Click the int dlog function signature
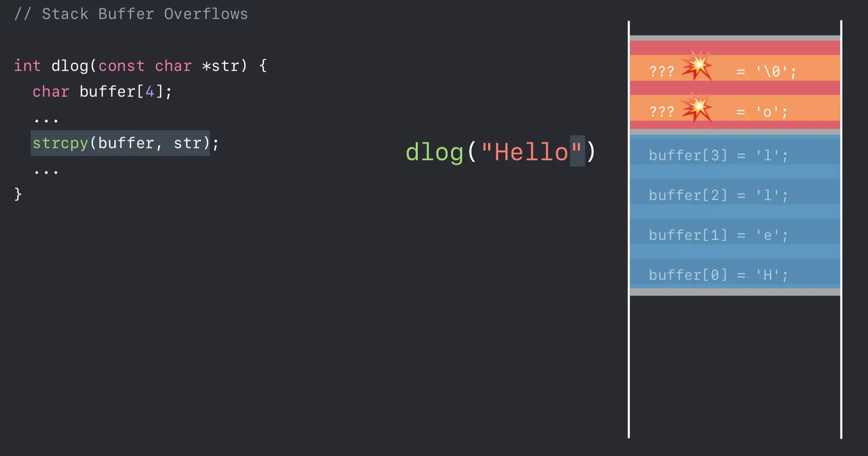The image size is (868, 456). (140, 66)
